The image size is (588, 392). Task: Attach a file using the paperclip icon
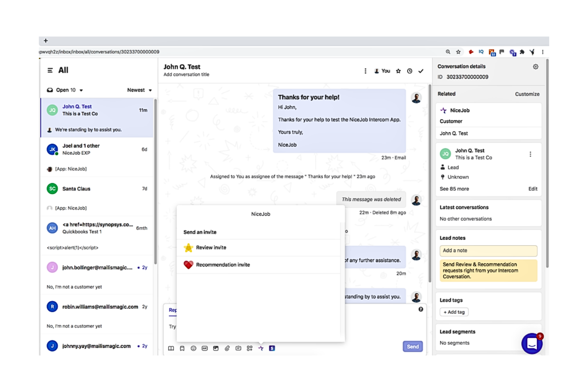(x=227, y=348)
